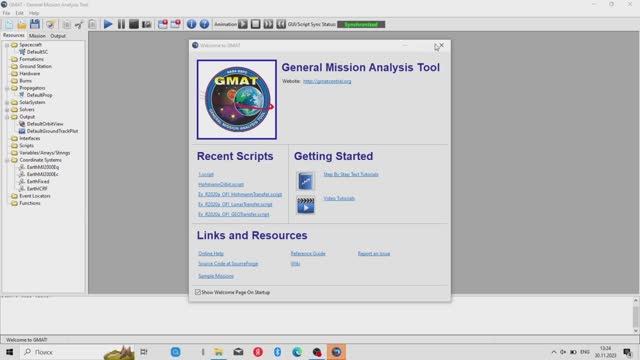This screenshot has height=360, width=640.
Task: Click the Close current window toolbar icon
Action: click(x=176, y=24)
